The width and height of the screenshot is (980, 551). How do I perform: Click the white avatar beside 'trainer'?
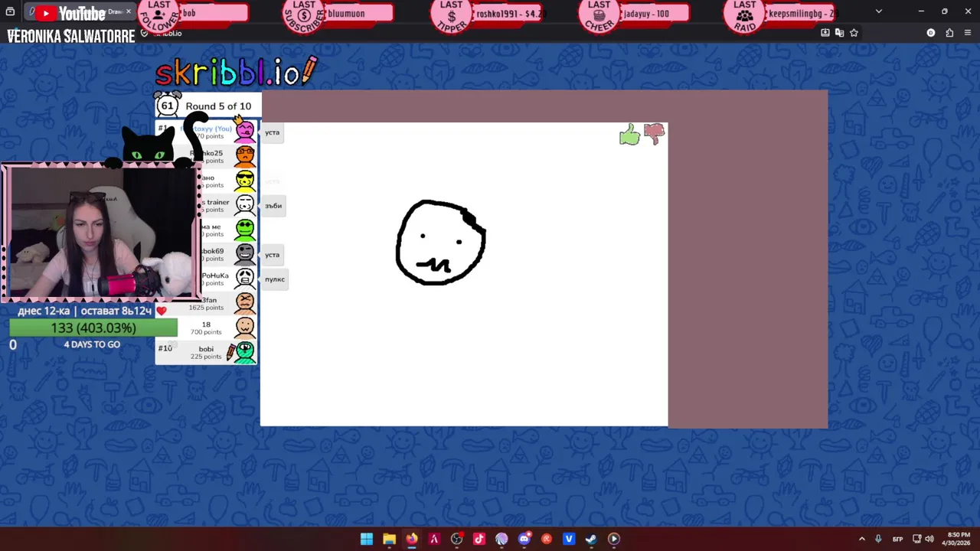tap(245, 205)
